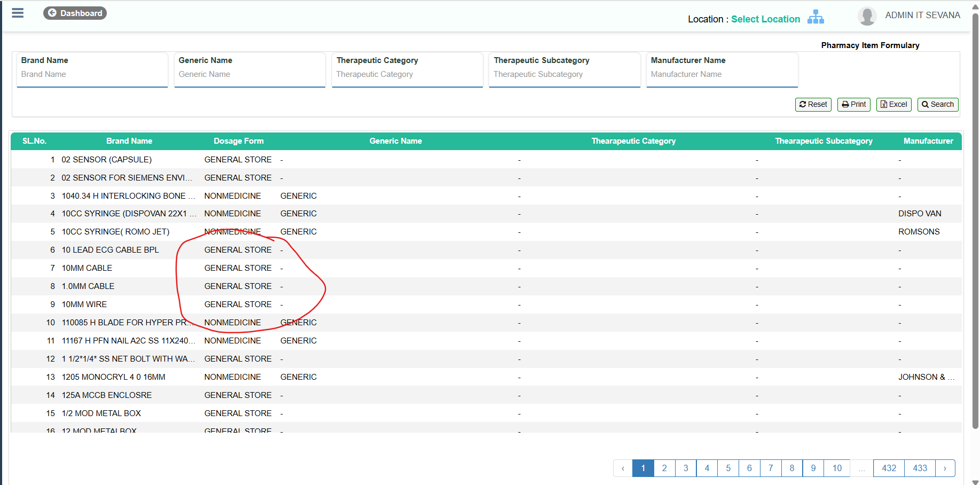Screen dimensions: 980x485
Task: Go to page 2 of results
Action: [664, 468]
